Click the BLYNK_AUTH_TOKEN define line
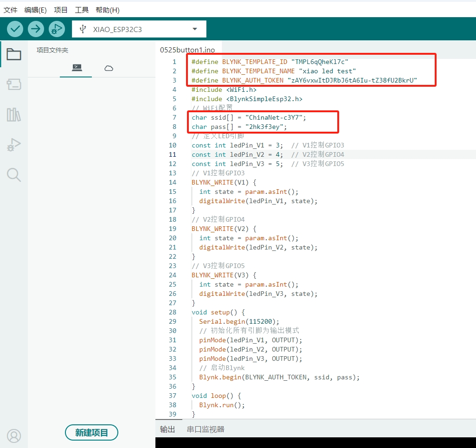This screenshot has height=448, width=476. pyautogui.click(x=304, y=80)
